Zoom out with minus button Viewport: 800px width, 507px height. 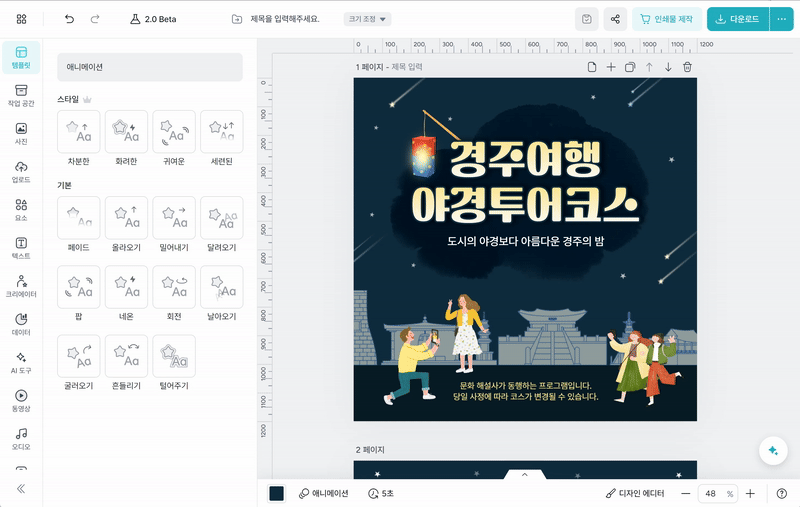click(686, 493)
